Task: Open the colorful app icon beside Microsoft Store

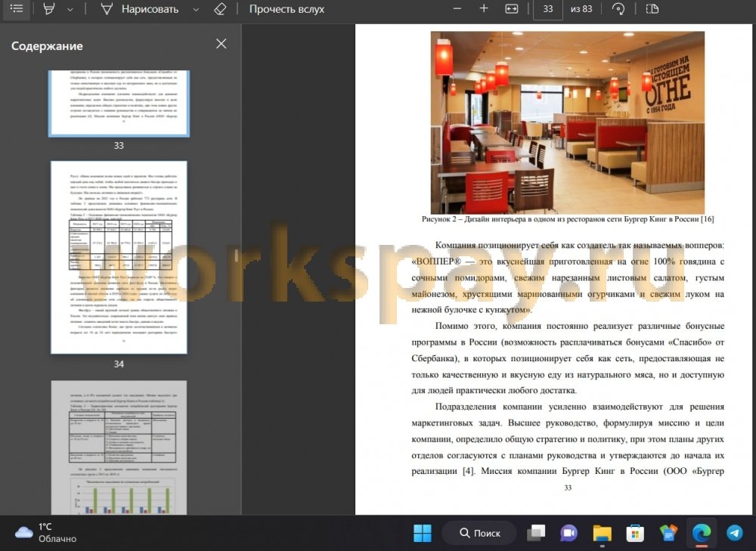Action: point(668,533)
